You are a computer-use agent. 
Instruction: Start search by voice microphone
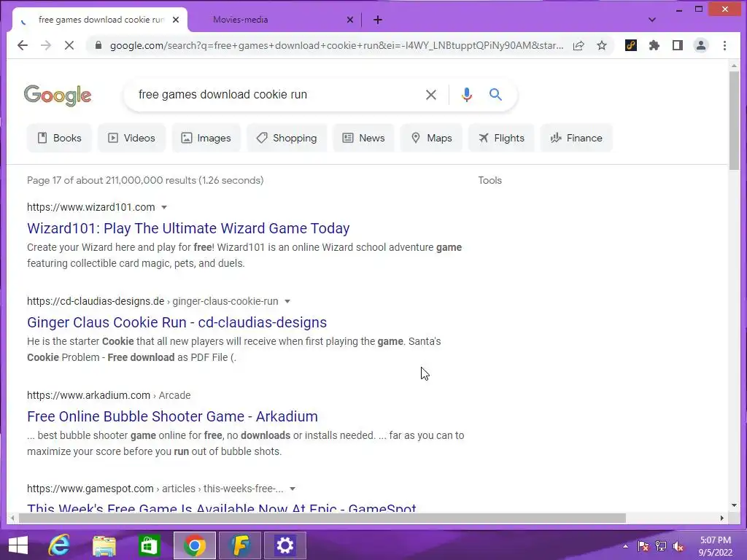pos(467,95)
